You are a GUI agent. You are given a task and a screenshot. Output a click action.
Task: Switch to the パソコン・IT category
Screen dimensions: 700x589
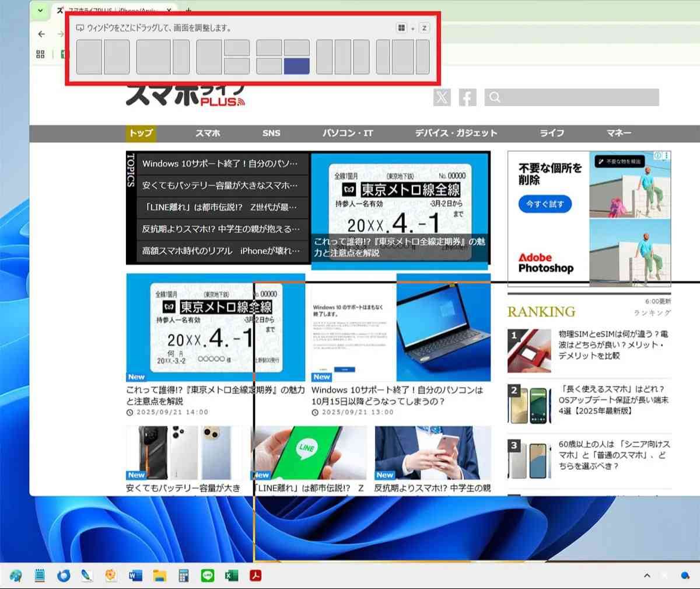coord(348,133)
